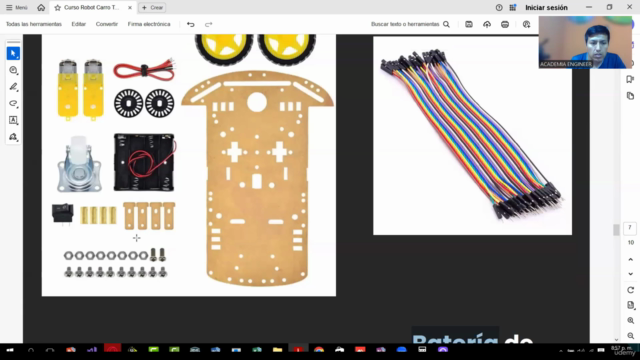Select the fill and sign stamp tool
Viewport: 640px width, 360px height.
coord(13,137)
